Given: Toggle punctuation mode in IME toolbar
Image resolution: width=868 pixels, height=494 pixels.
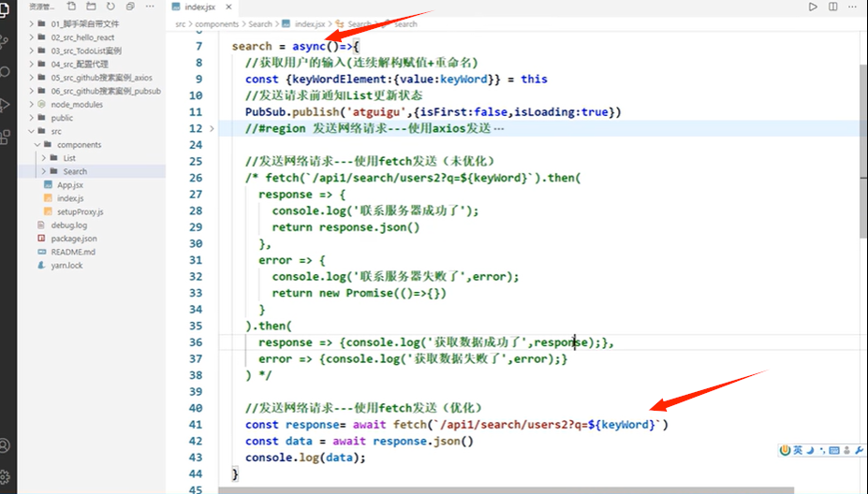Looking at the screenshot, I should tap(822, 450).
